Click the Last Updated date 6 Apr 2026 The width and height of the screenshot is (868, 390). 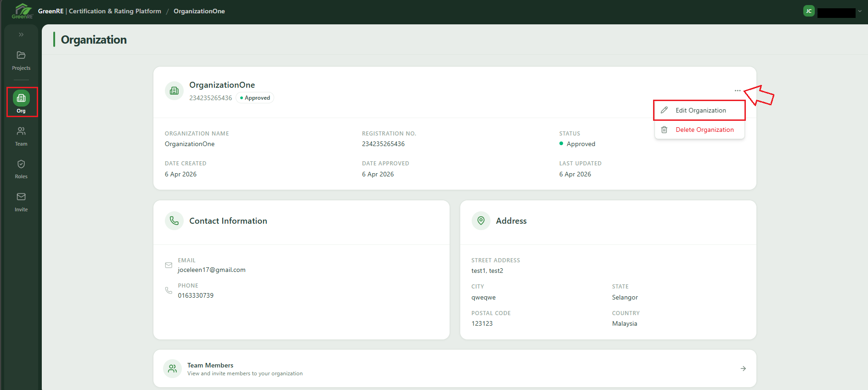pyautogui.click(x=575, y=174)
